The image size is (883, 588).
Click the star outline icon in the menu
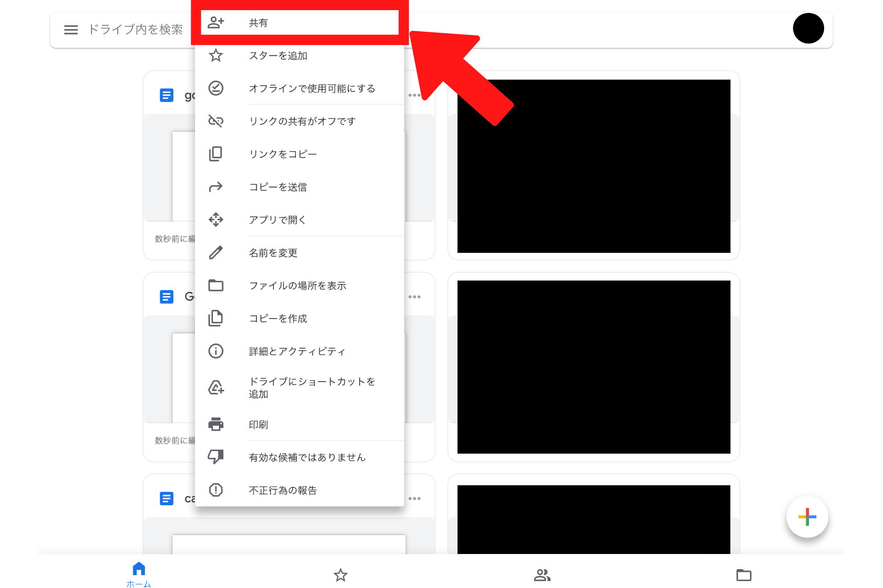[x=216, y=56]
